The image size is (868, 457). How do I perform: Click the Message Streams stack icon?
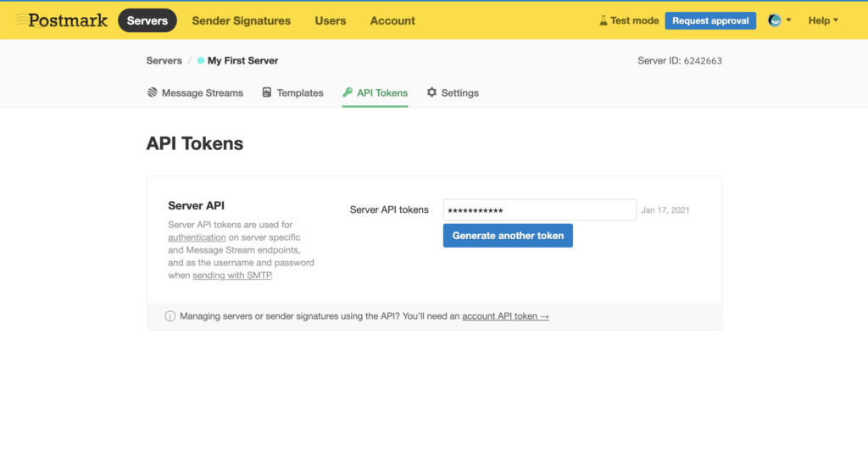point(153,92)
